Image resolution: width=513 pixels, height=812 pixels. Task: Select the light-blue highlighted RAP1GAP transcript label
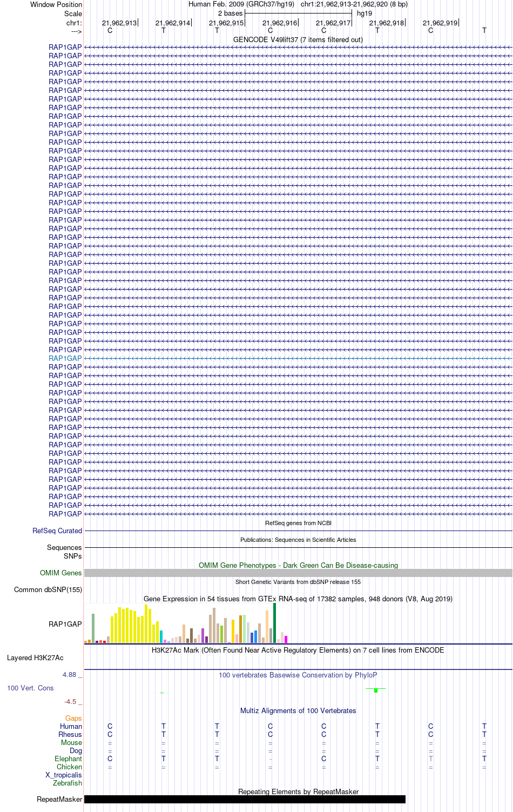click(x=65, y=358)
